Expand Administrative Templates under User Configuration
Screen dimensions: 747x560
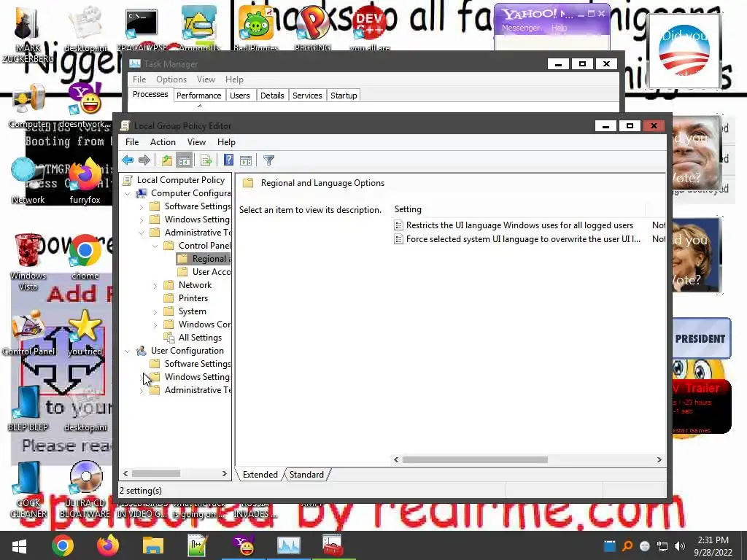click(x=141, y=391)
